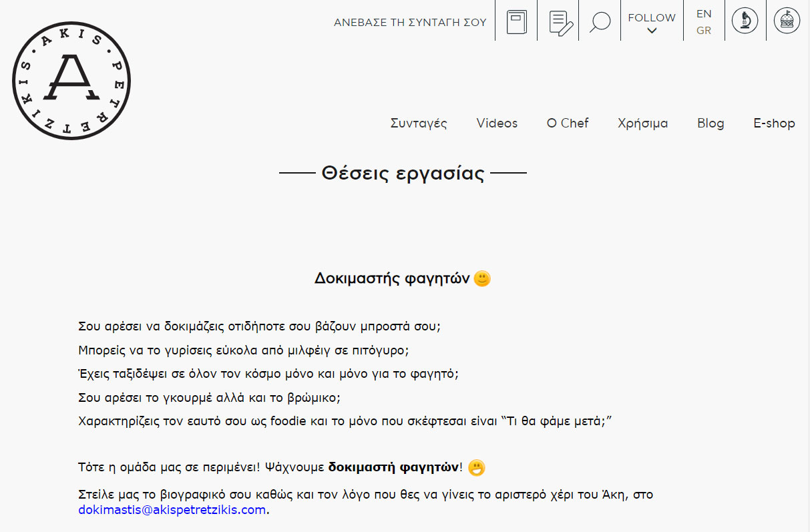Expand the FOLLOW dropdown
Viewport: 810px width, 532px height.
tap(652, 18)
